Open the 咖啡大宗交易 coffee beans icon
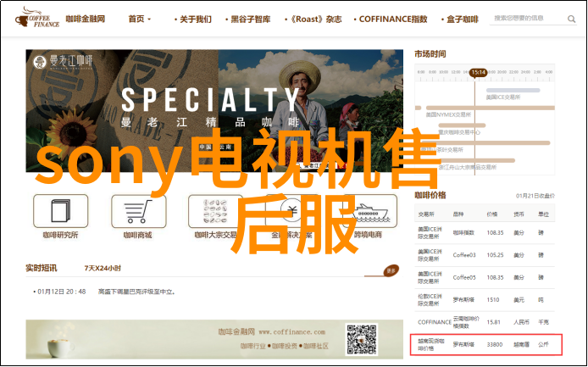 [x=215, y=211]
